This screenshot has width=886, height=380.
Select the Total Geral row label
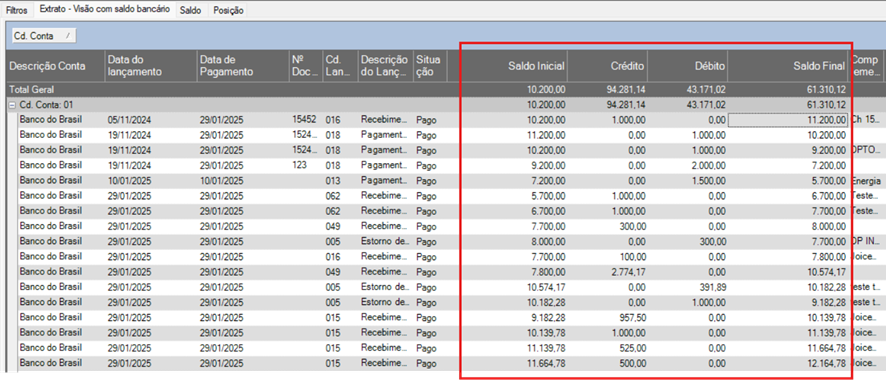31,90
